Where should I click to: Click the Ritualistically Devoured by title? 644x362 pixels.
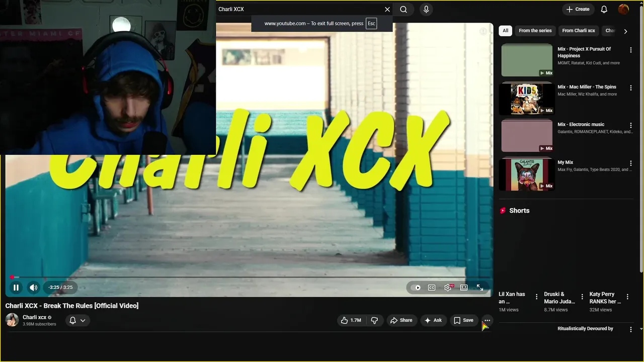pos(585,329)
